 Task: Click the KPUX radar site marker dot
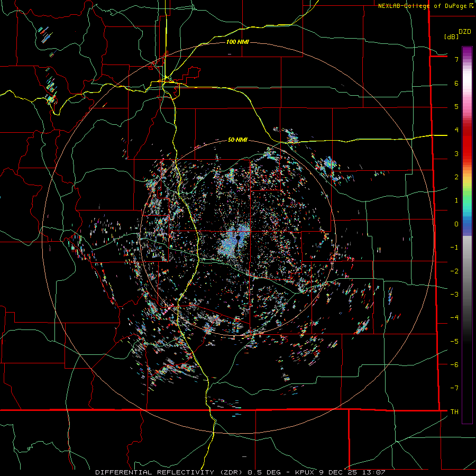coord(239,238)
